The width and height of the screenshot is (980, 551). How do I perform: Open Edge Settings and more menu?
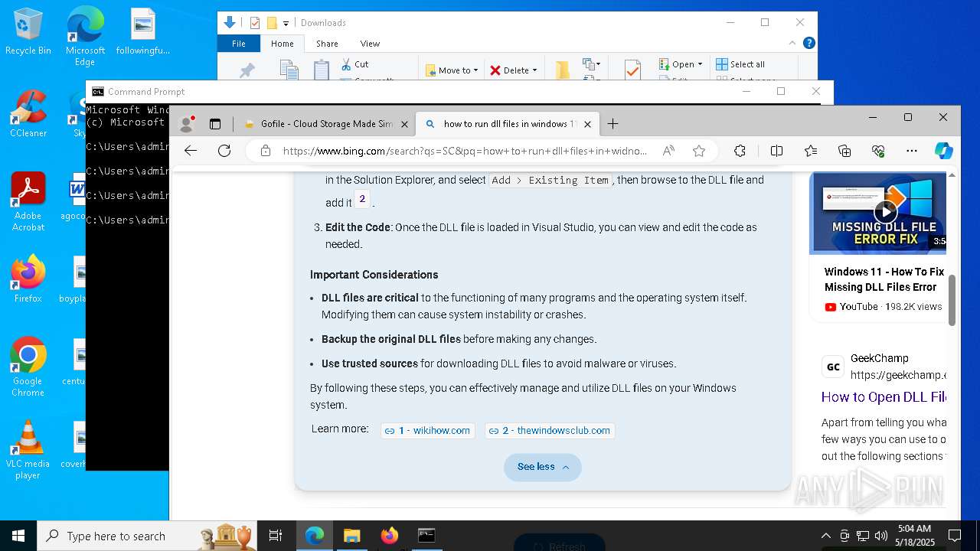[912, 151]
